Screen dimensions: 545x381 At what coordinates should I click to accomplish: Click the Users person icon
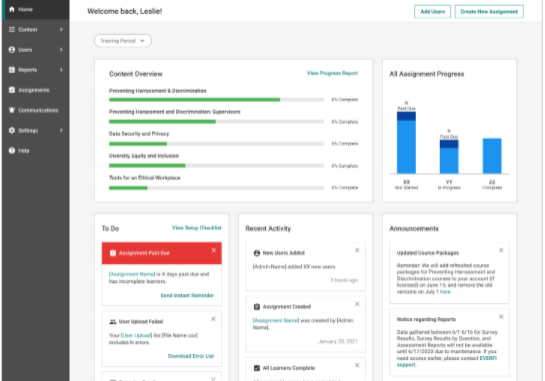coord(12,50)
